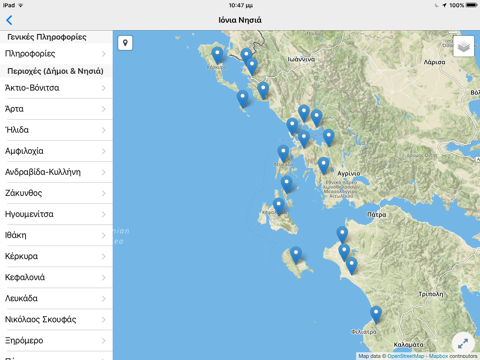Select the pin on Λευκάδα island
This screenshot has width=480, height=360.
pos(283,154)
